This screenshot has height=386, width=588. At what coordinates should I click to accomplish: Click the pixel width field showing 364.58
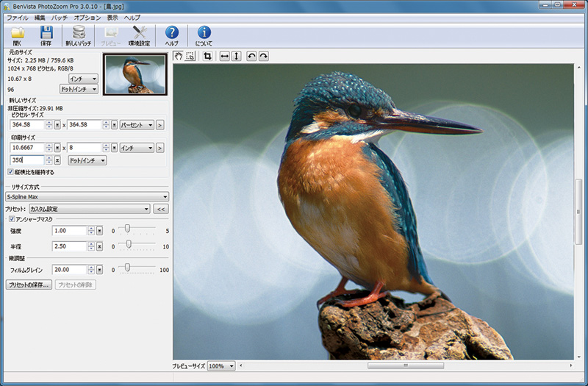point(27,125)
